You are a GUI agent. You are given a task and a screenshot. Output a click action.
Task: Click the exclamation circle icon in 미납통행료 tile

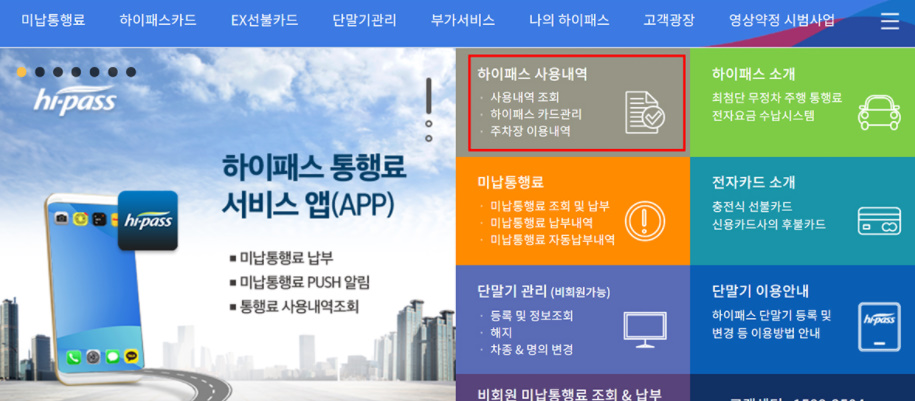coord(645,221)
